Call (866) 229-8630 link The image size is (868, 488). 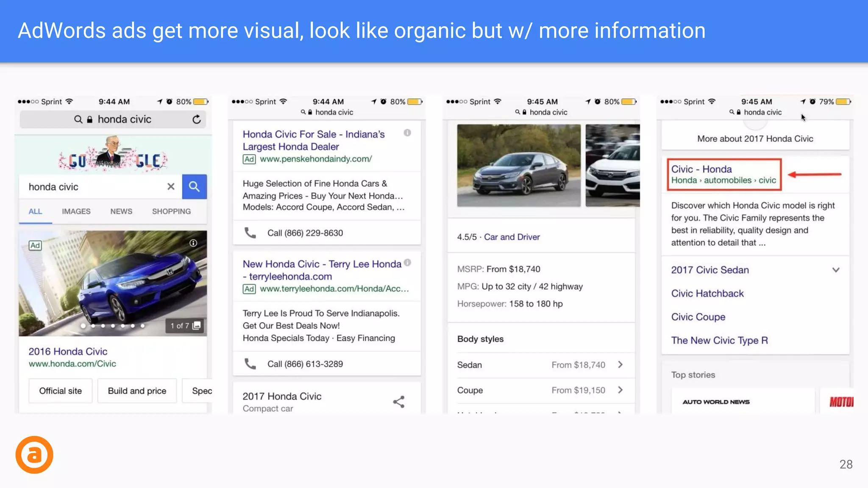tap(305, 233)
